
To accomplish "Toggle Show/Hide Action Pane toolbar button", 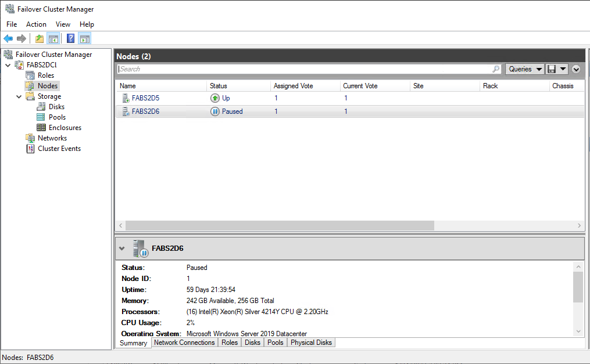I will tap(85, 39).
